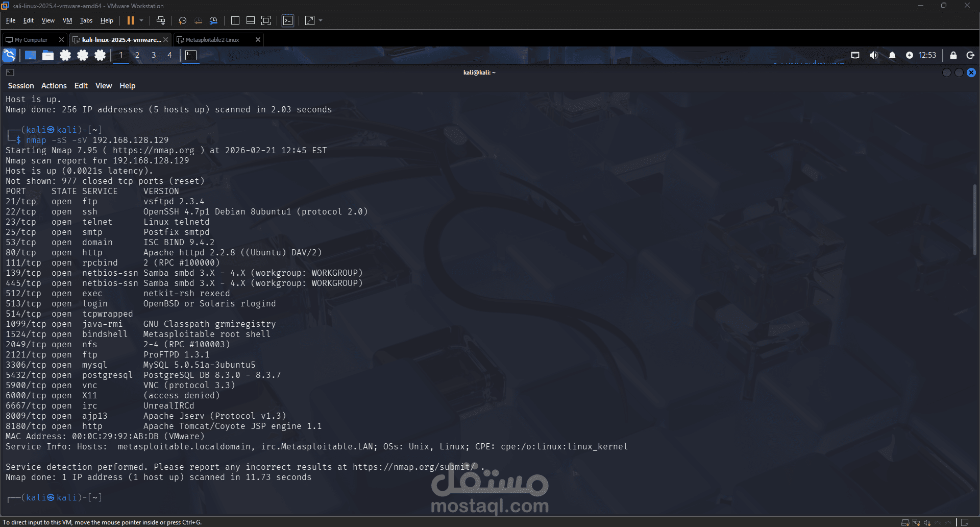Click the terminal scrollbar

point(974,220)
